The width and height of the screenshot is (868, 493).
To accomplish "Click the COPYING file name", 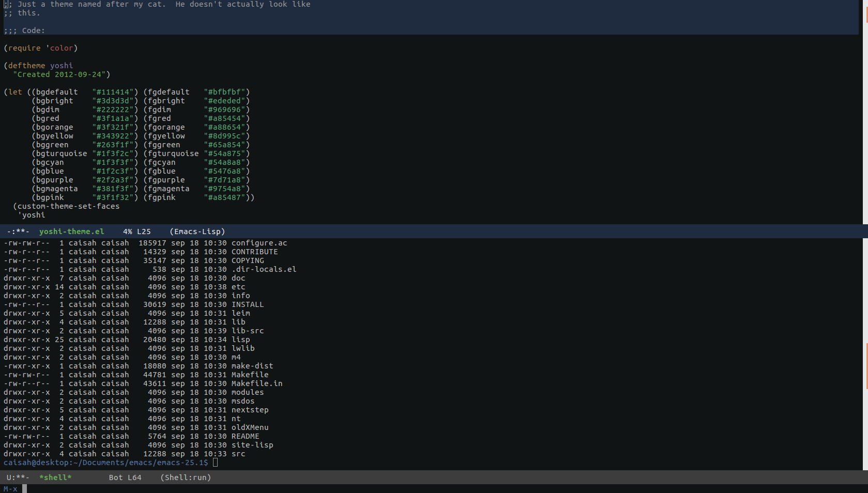I will [248, 260].
